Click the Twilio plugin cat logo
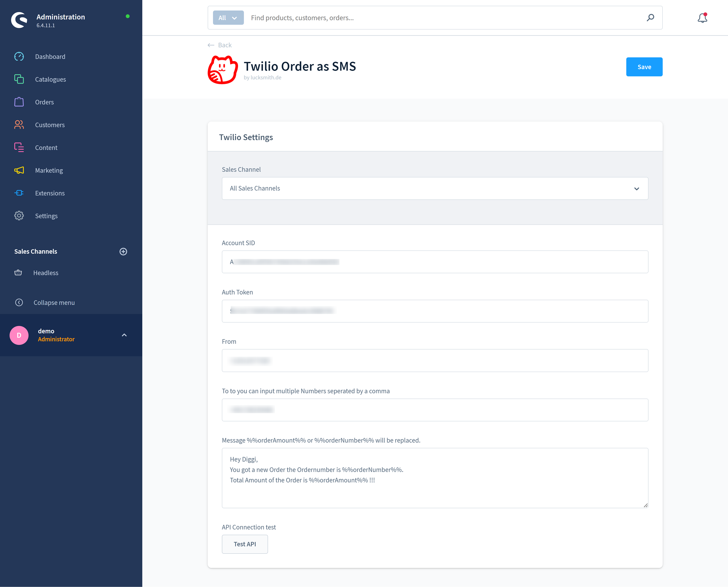 coord(222,70)
